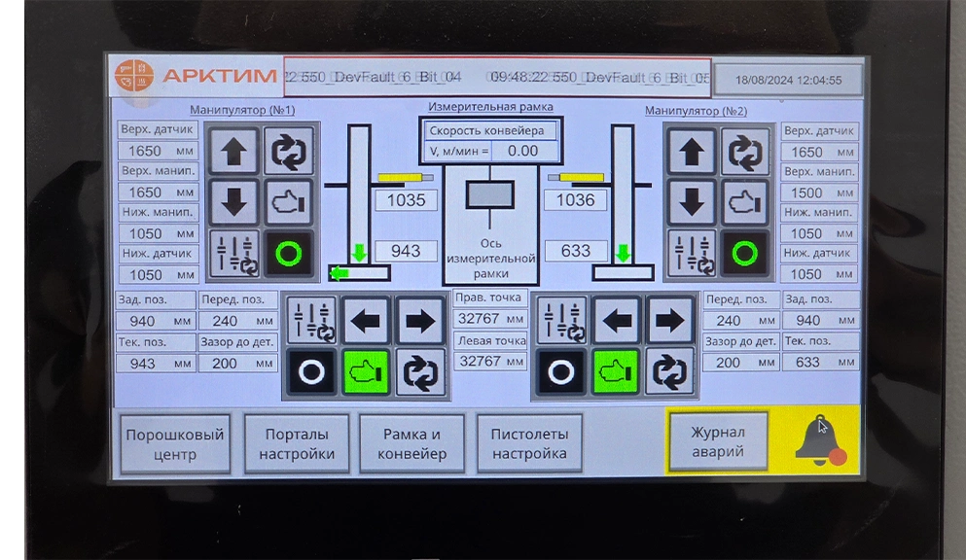Click Manipulator 1 upper cycle arrows icon
The image size is (966, 560).
tap(289, 152)
